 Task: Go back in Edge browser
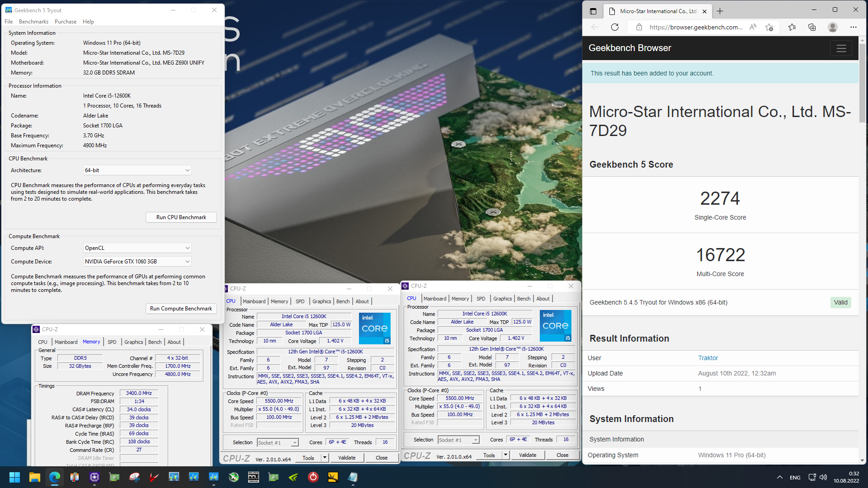click(595, 27)
